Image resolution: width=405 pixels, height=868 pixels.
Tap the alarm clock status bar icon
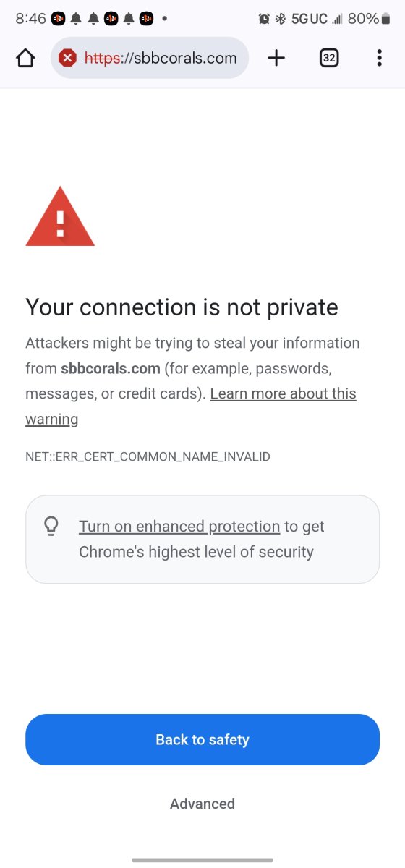[264, 19]
